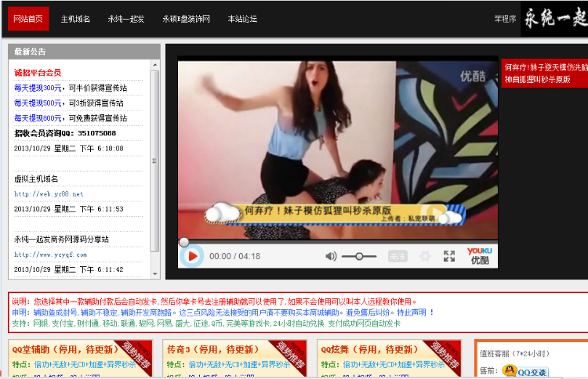Open the 网站首页 nav tab

pos(28,19)
